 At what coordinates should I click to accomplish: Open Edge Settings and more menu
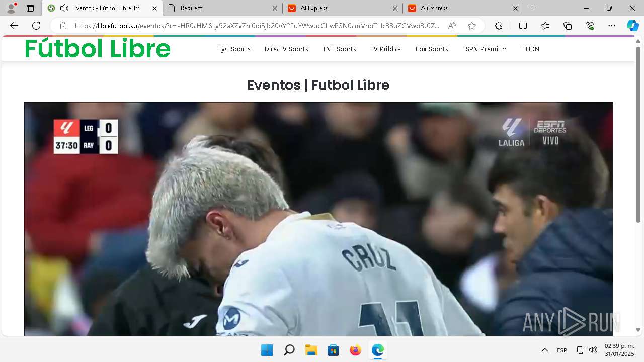point(612,26)
